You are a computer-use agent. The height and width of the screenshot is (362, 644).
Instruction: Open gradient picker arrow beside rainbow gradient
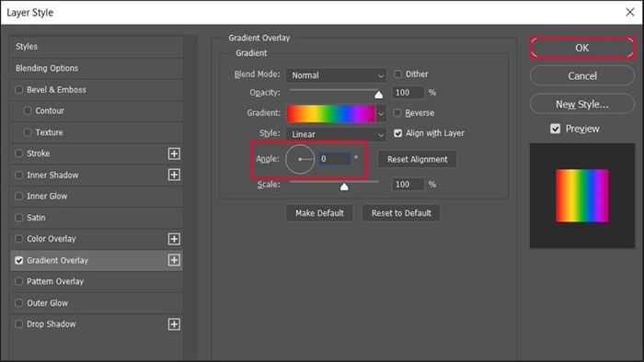[381, 114]
